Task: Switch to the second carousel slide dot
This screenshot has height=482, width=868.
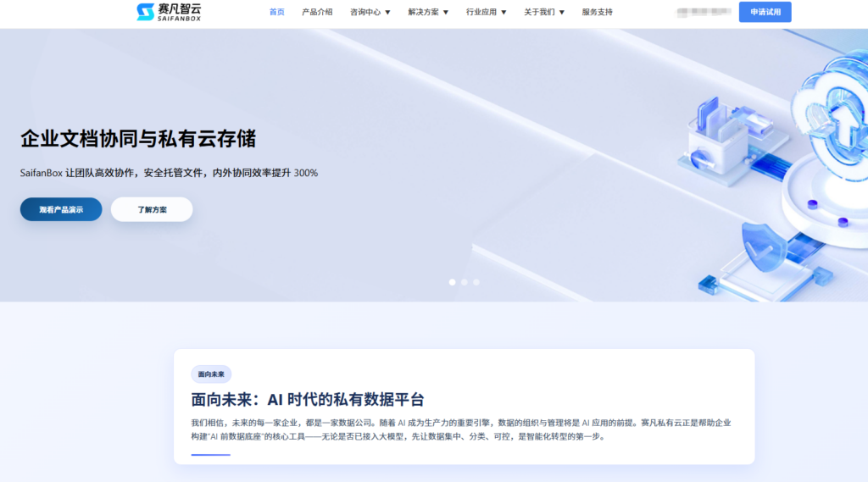Action: (x=465, y=282)
